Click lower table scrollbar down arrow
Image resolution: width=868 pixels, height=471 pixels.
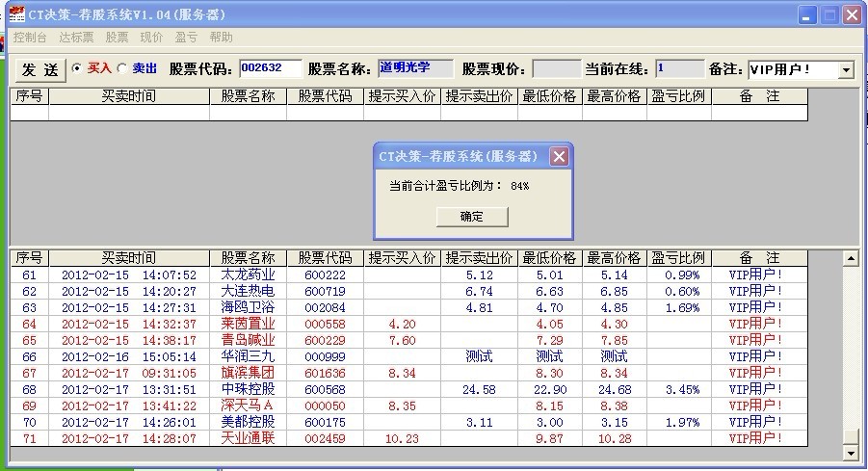(x=851, y=454)
